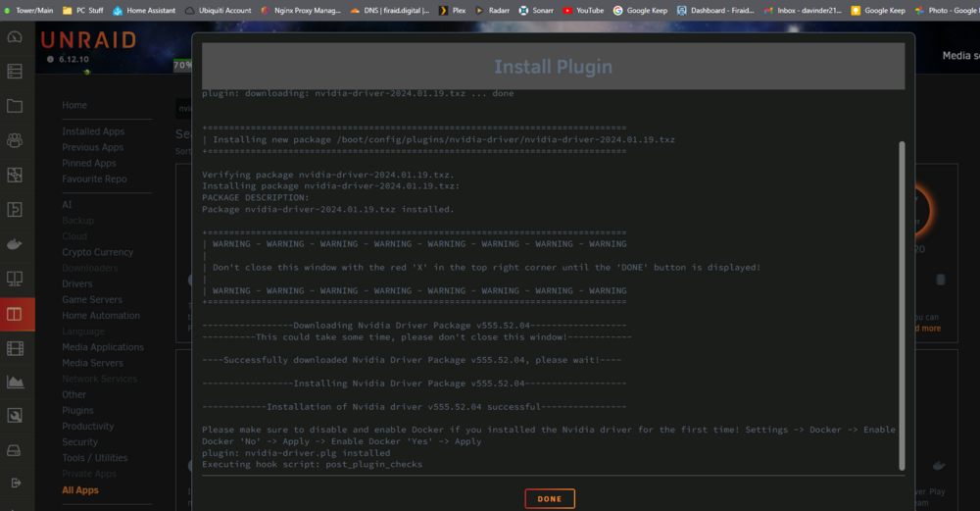Open the Radarr bookmark
The image size is (980, 511).
pyautogui.click(x=493, y=10)
